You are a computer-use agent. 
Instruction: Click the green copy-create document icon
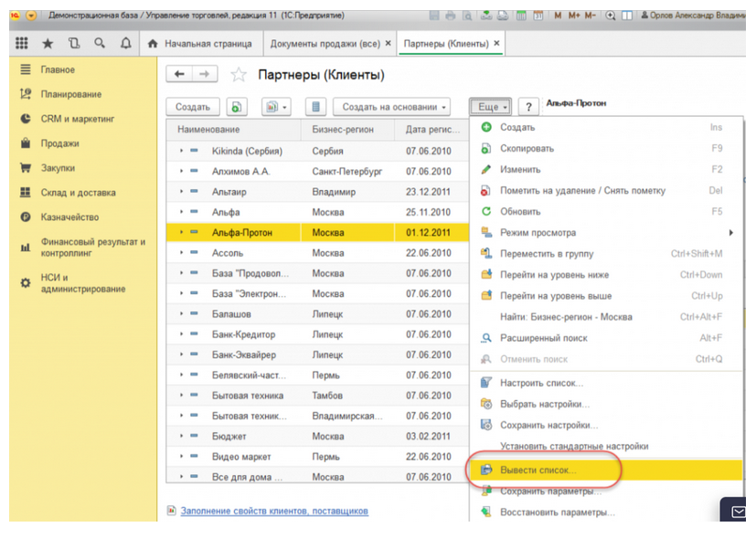[x=238, y=107]
